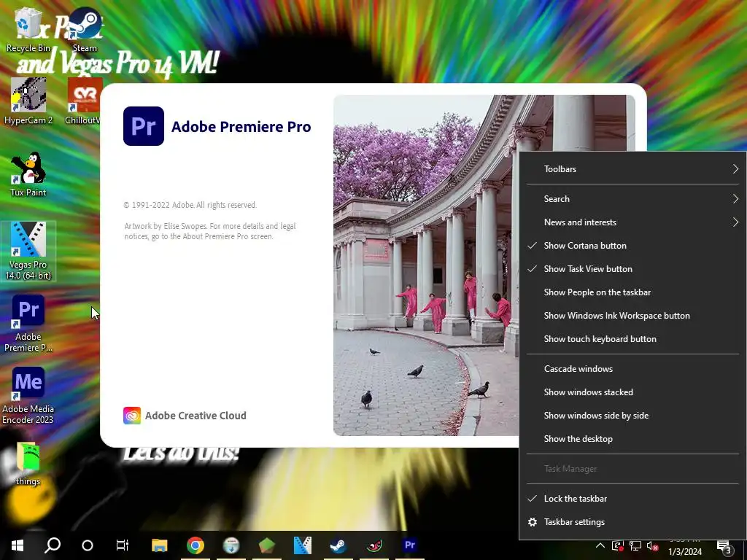This screenshot has width=747, height=560.
Task: Toggle Lock the taskbar option
Action: tap(632, 499)
